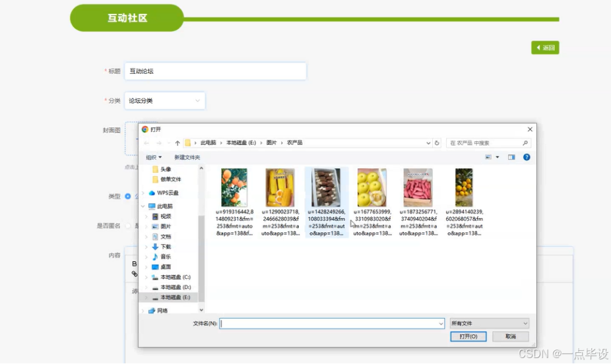Expand the 下载 tree node
Screen dimensions: 611x364
click(x=146, y=247)
